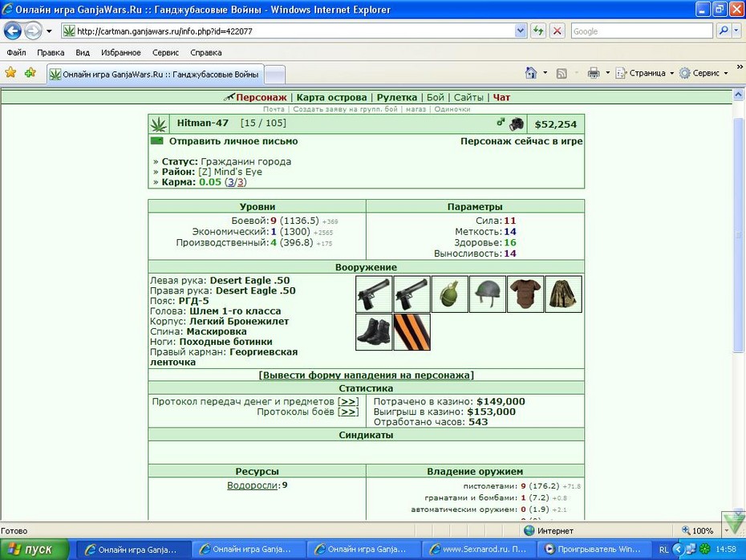The height and width of the screenshot is (560, 746).
Task: Click the helmet item icon
Action: click(487, 294)
